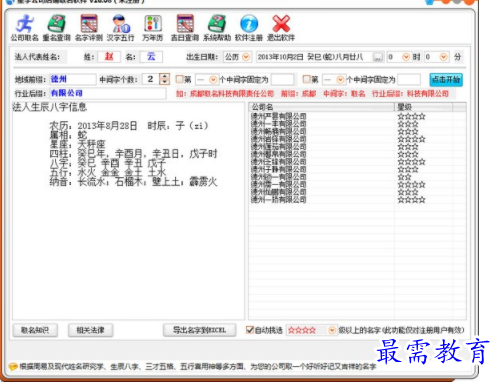Click the first 个中间字固定为 text box
The width and height of the screenshot is (498, 383).
tap(283, 80)
